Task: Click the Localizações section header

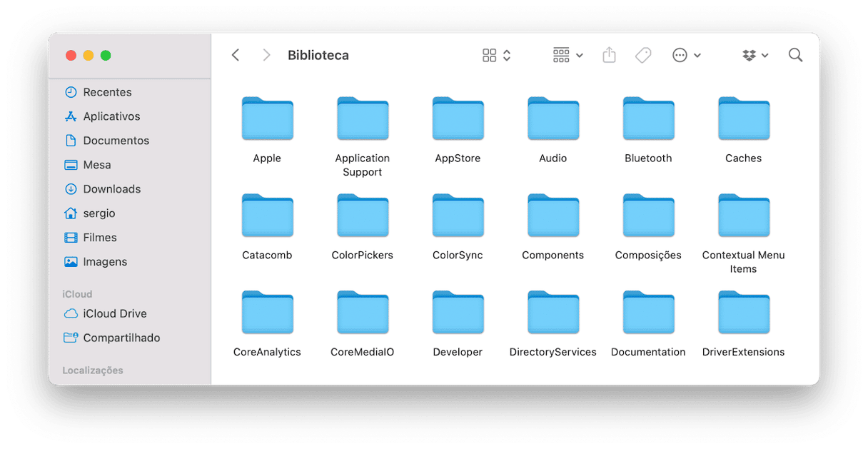Action: pyautogui.click(x=93, y=370)
